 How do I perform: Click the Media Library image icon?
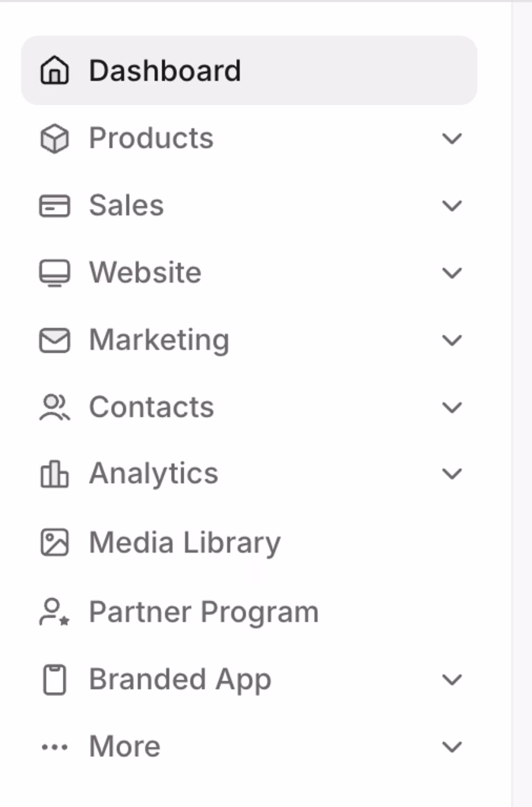(54, 543)
